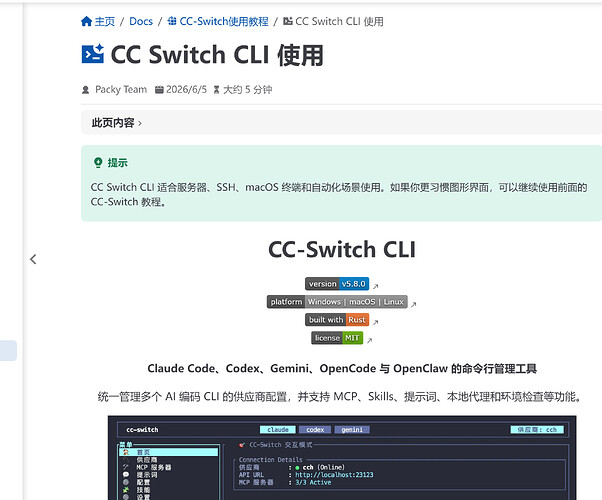Click the cc-switch terminal screenshot image

342,457
